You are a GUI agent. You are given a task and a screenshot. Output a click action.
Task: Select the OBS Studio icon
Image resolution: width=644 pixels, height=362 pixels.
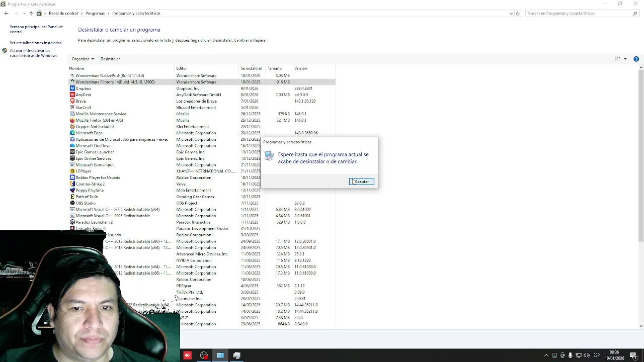click(72, 203)
